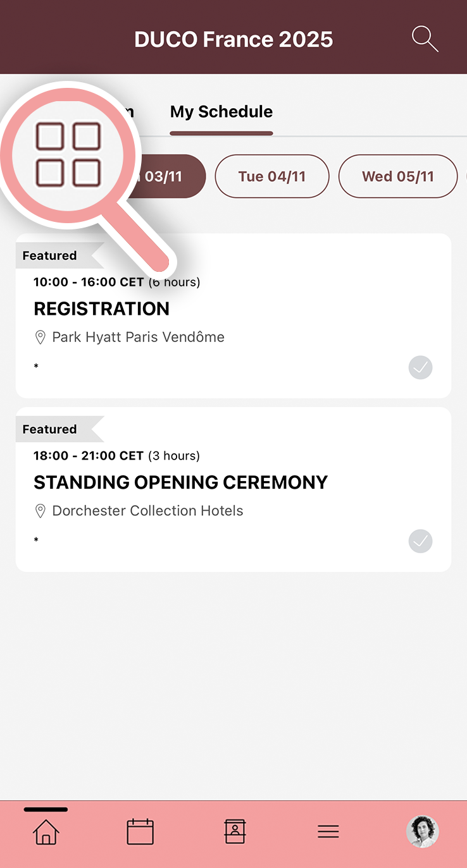Viewport: 467px width, 868px height.
Task: Tap the DUCO France 2025 header title
Action: pyautogui.click(x=233, y=39)
